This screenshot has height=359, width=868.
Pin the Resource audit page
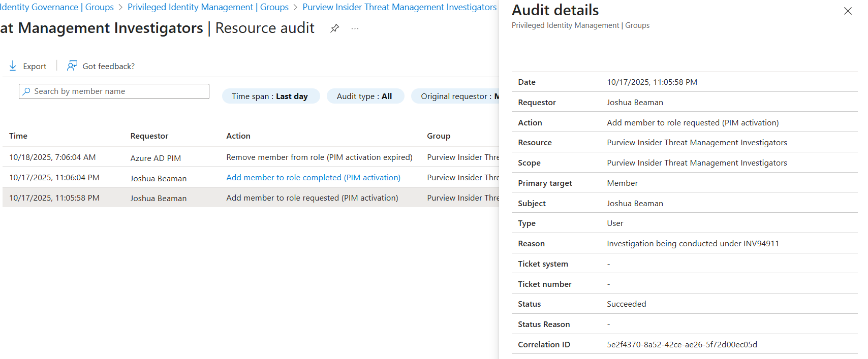click(x=334, y=28)
